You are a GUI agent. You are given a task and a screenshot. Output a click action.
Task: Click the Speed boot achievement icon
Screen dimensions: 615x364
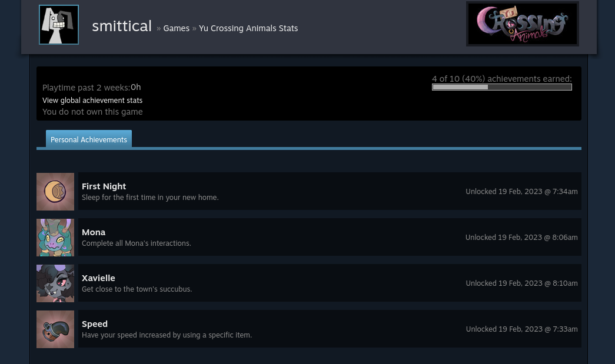pyautogui.click(x=55, y=329)
